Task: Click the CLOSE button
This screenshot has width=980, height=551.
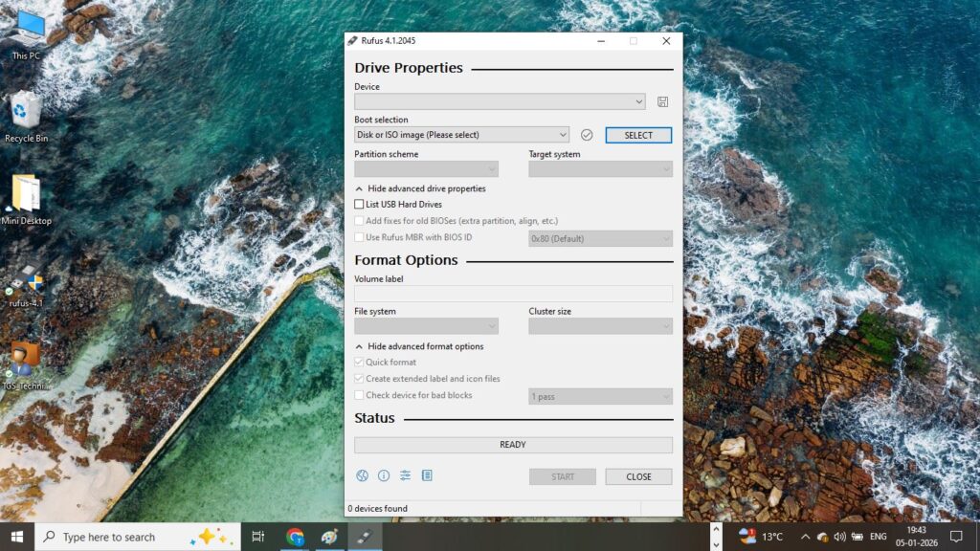Action: coord(638,476)
